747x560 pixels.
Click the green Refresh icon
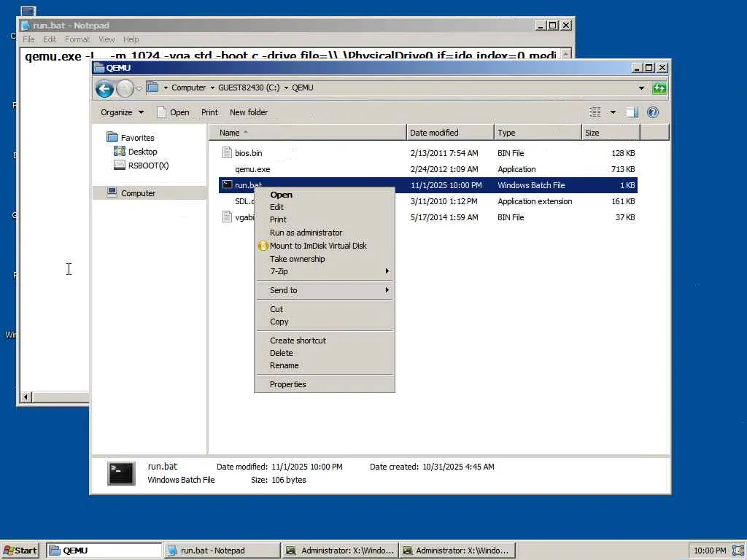click(659, 87)
